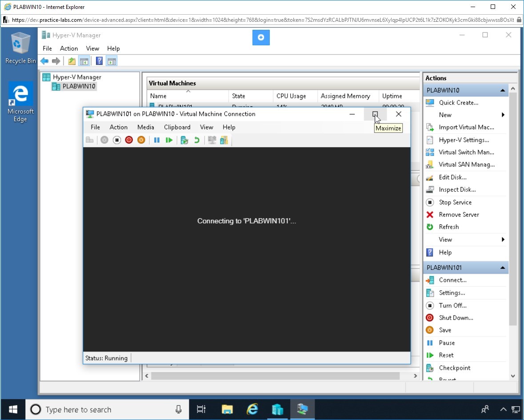Toggle the Show/Hide Console Tree icon
Image resolution: width=524 pixels, height=420 pixels.
click(x=84, y=61)
